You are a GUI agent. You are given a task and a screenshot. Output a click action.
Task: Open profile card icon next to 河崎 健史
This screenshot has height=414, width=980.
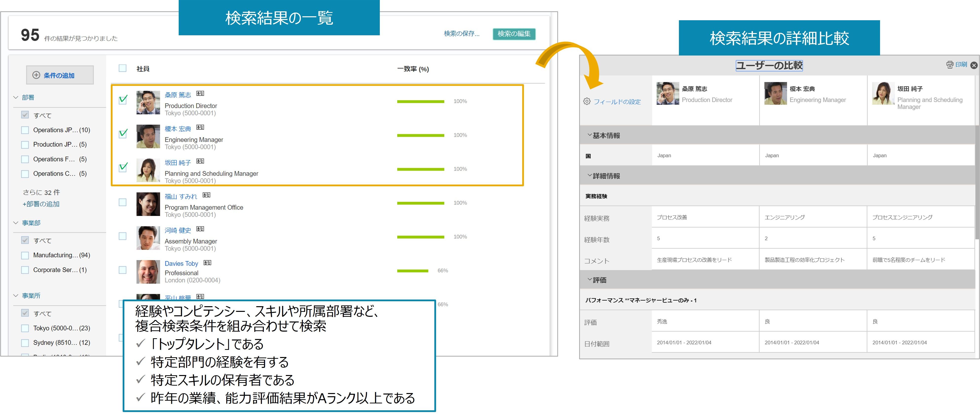[x=200, y=229]
